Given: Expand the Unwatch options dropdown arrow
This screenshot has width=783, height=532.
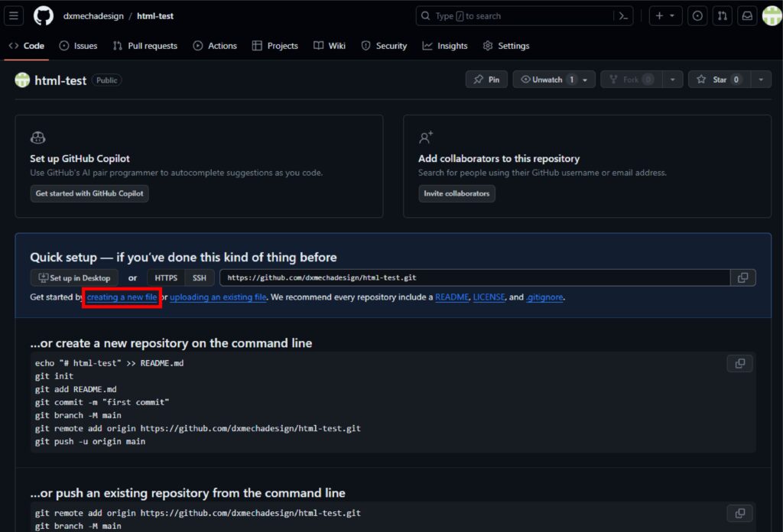Looking at the screenshot, I should coord(585,79).
